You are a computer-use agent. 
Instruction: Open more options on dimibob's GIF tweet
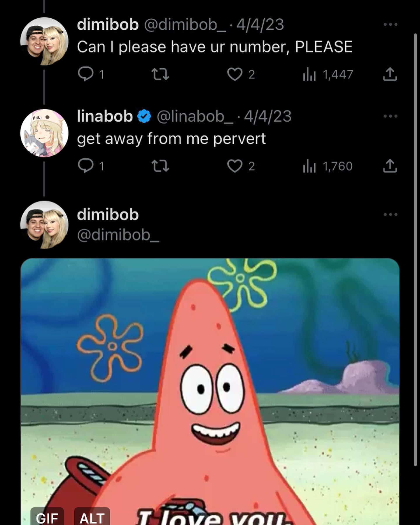391,215
